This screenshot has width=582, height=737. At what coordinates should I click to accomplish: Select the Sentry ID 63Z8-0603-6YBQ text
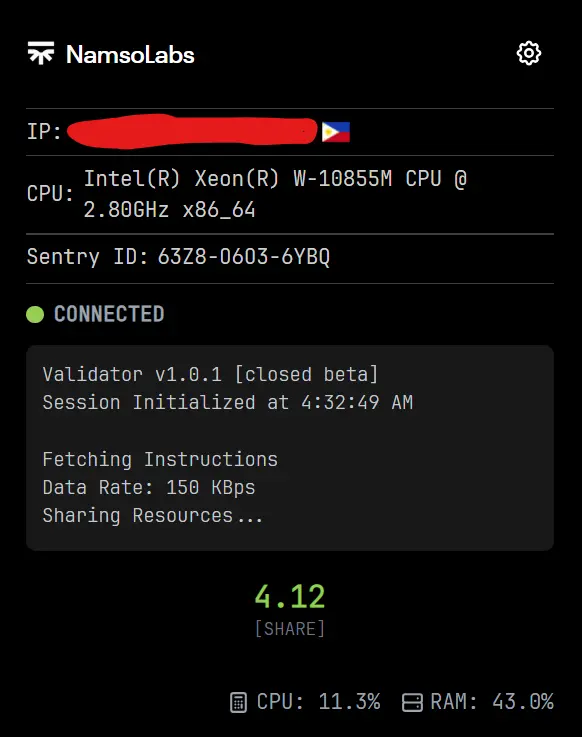[x=244, y=257]
